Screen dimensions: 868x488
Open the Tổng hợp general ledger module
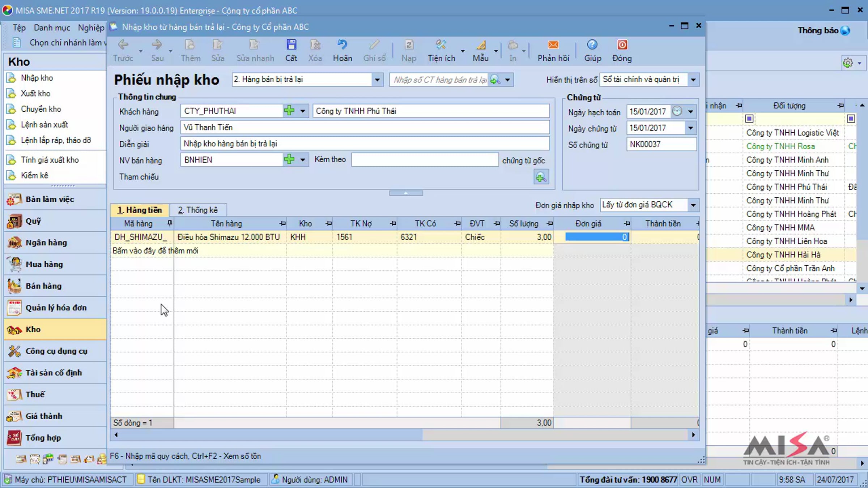click(x=55, y=438)
